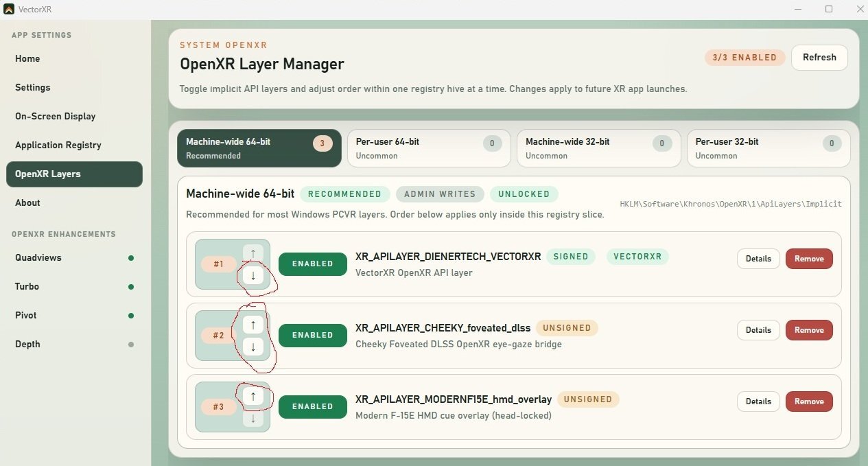Switch to the Machine-wide 64-bit tab

point(259,148)
